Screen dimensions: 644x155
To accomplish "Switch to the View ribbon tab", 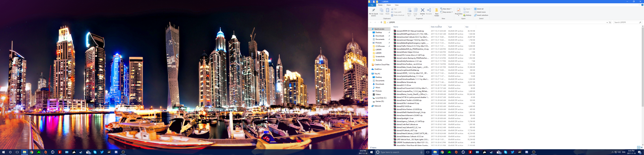I will [396, 5].
